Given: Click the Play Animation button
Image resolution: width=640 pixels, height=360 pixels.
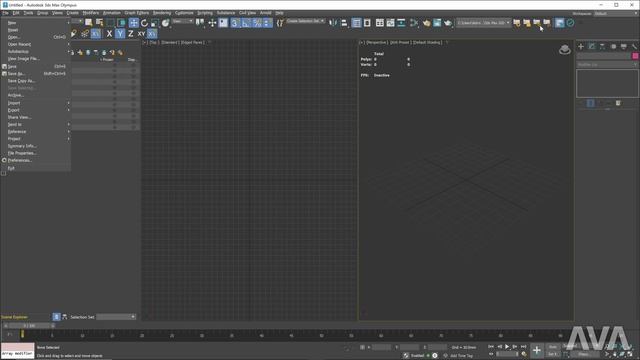Looking at the screenshot, I should 507,347.
